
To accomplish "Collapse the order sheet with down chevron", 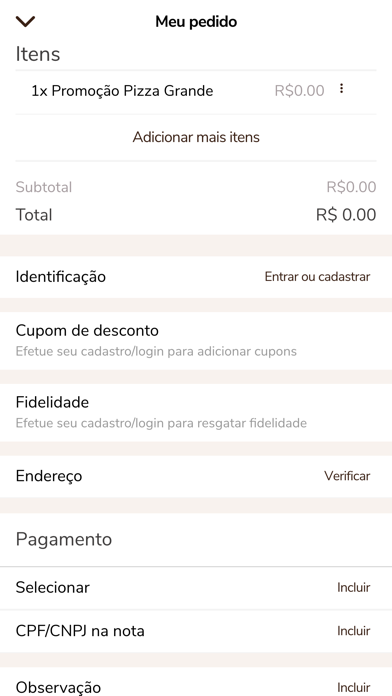I will 25,21.
